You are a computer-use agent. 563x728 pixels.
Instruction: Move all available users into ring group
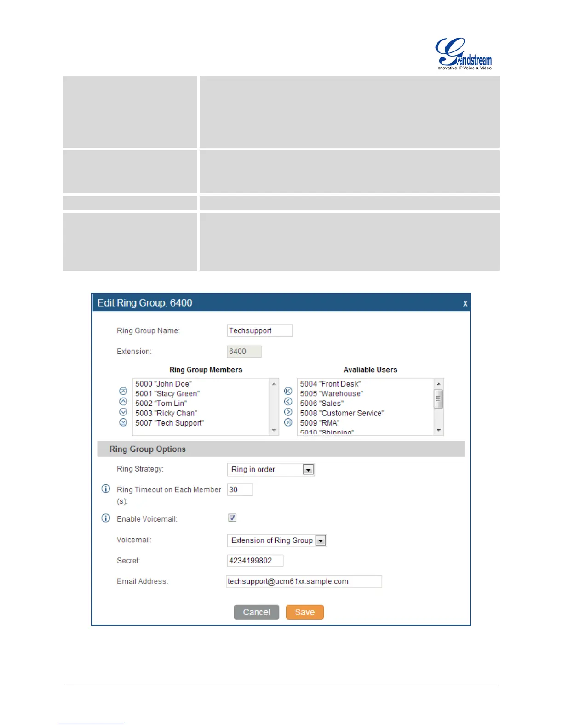[288, 391]
